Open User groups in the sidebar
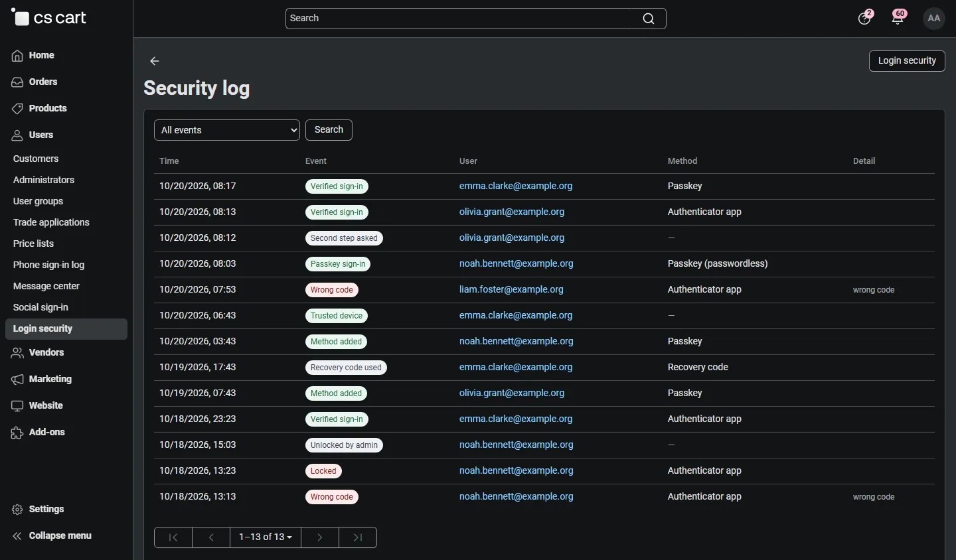This screenshot has height=560, width=956. coord(39,201)
